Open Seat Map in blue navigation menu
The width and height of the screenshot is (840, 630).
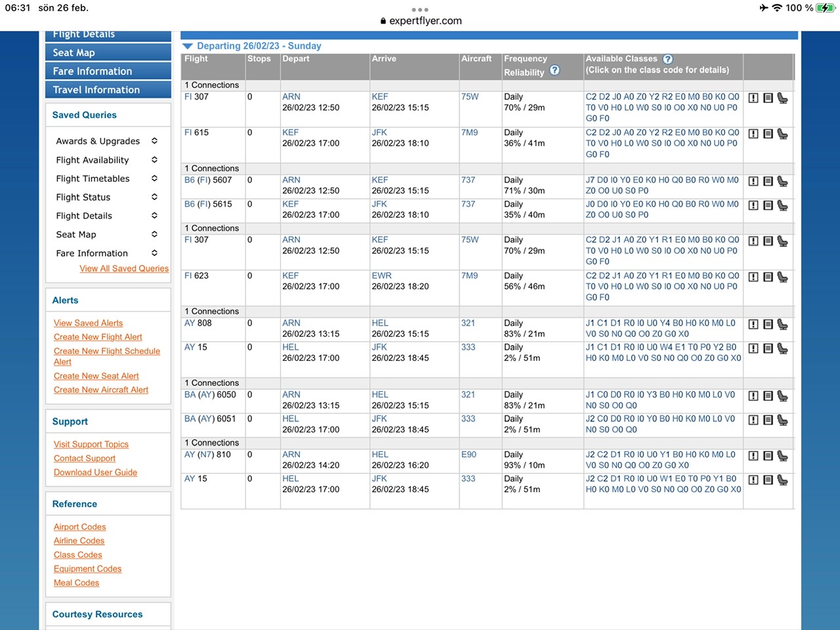click(x=108, y=52)
